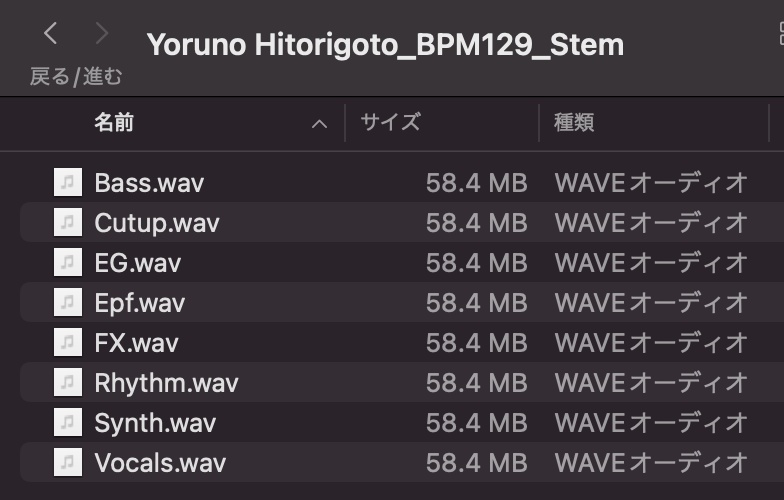Viewport: 784px width, 500px height.
Task: Go back with the left chevron button
Action: pyautogui.click(x=51, y=35)
